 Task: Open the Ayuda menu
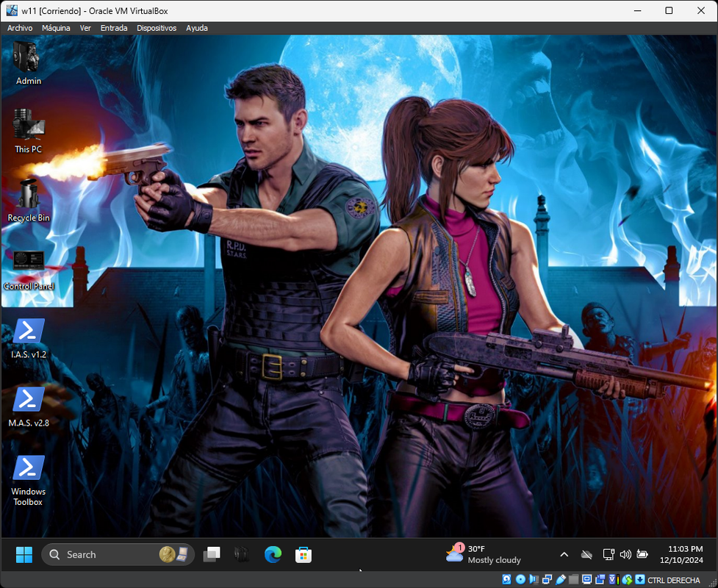tap(197, 28)
